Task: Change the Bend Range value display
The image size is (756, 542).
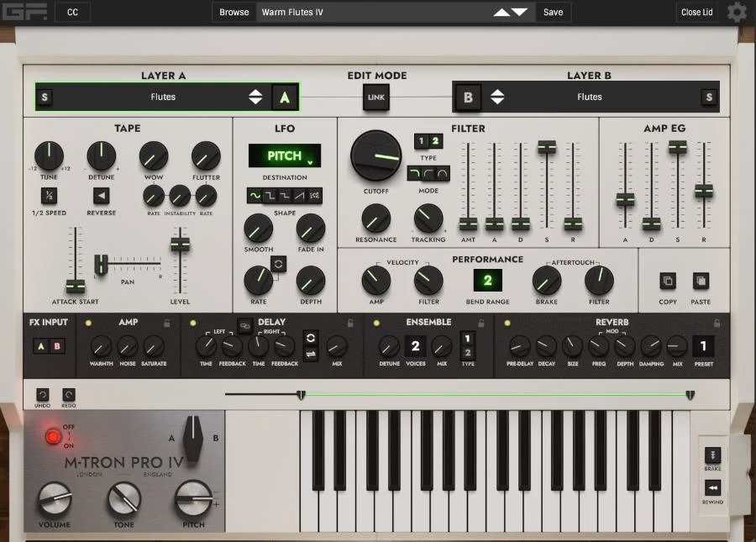Action: tap(487, 280)
